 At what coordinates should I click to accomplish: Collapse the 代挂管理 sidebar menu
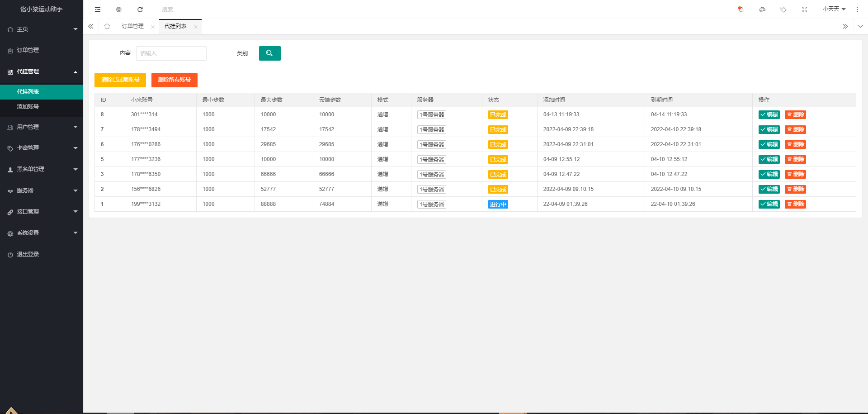pyautogui.click(x=42, y=71)
